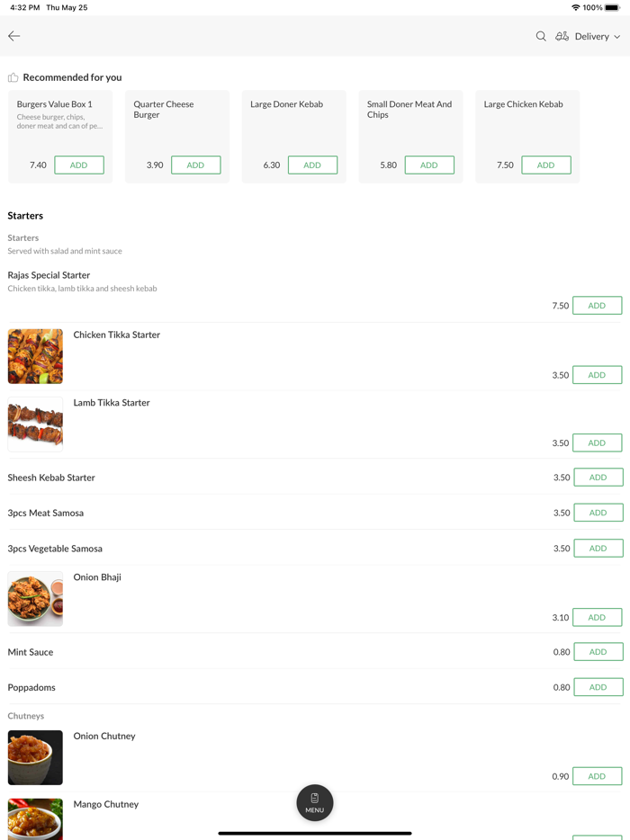Viewport: 630px width, 840px height.
Task: Add Burgers Value Box 1
Action: click(79, 165)
